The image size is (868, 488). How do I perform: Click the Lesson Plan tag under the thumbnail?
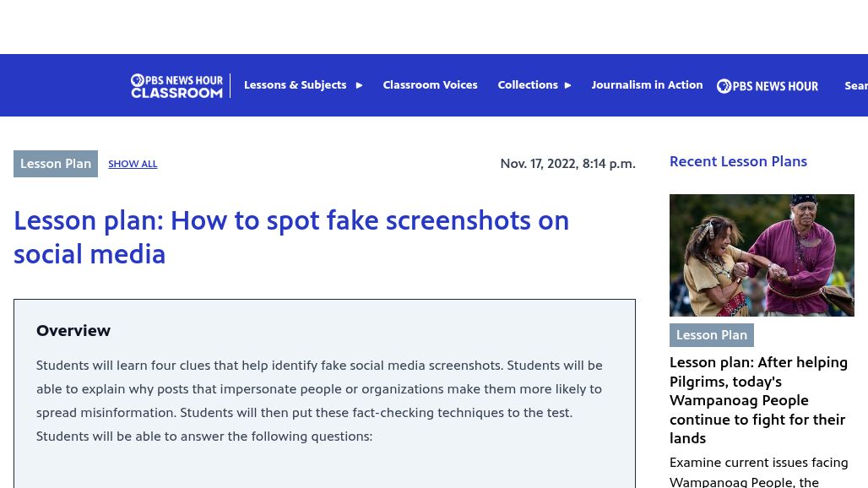[x=711, y=335]
